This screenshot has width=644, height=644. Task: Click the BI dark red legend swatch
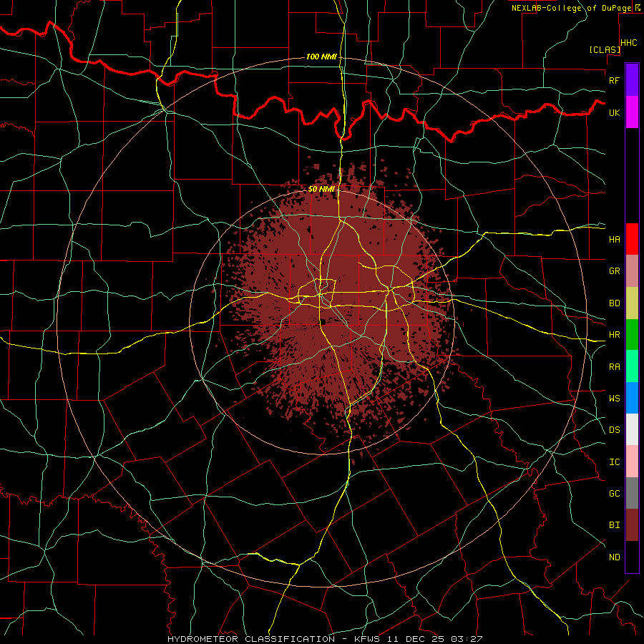[x=632, y=525]
